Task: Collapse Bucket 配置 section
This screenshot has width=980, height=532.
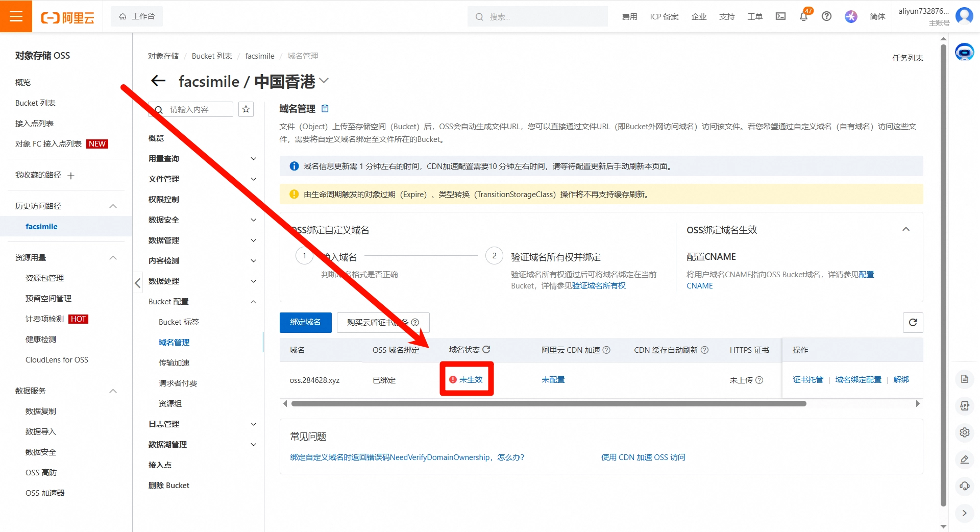Action: pos(253,302)
